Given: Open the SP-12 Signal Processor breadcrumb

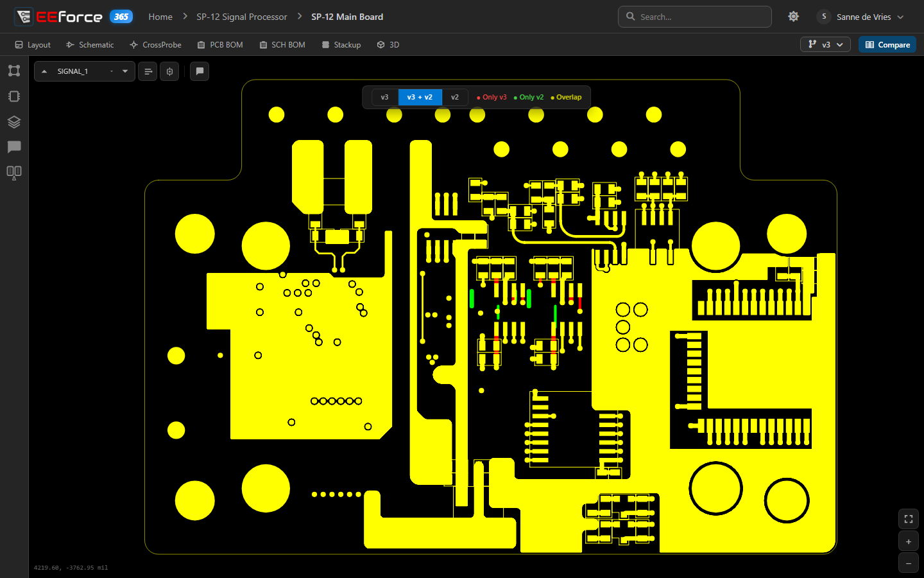Looking at the screenshot, I should 242,17.
